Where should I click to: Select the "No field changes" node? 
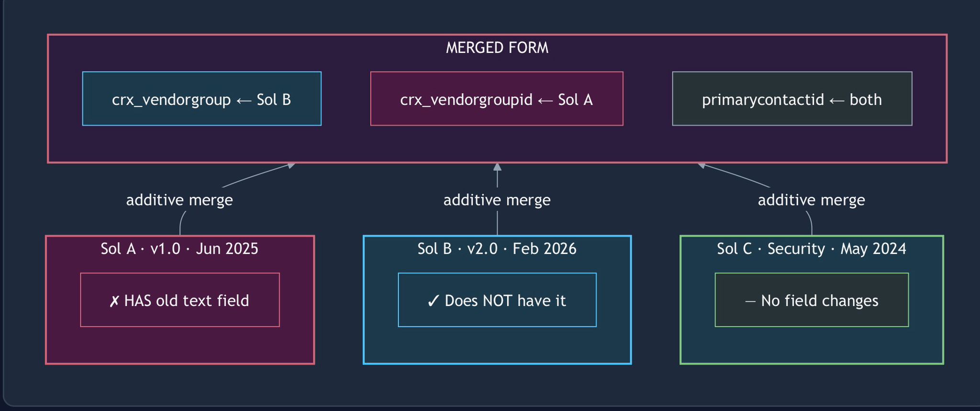click(x=811, y=300)
